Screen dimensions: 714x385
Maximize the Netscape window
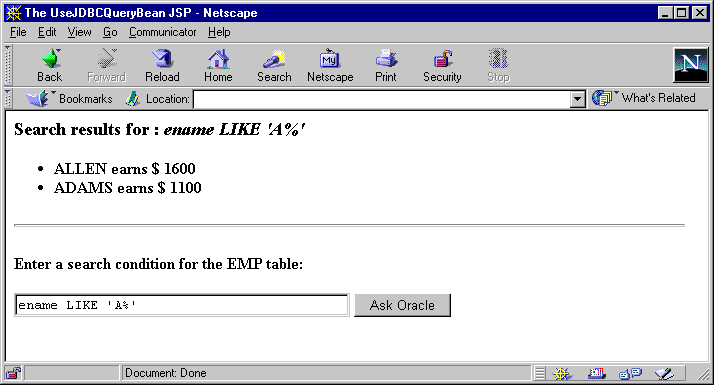click(x=681, y=13)
